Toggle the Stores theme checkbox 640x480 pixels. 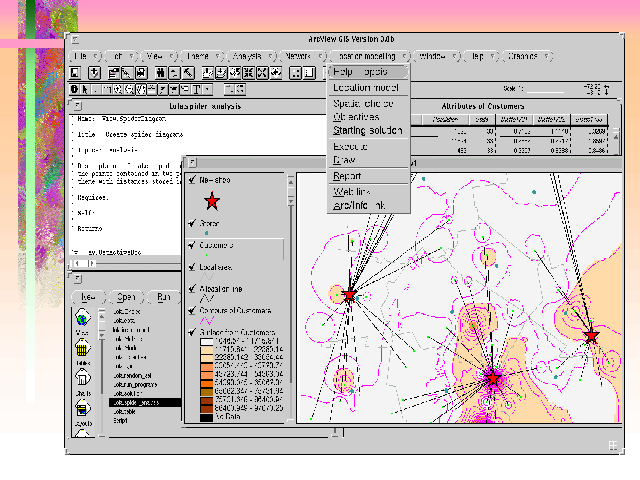192,223
